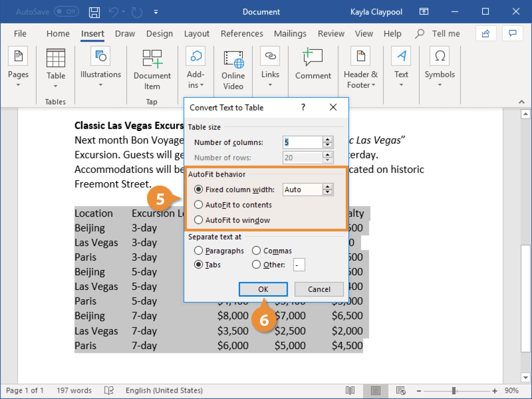Switch to the Mailings ribbon tab

(x=290, y=33)
